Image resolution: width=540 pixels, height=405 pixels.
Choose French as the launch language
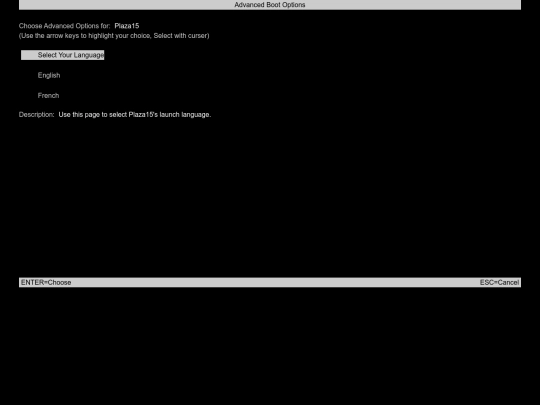[48, 95]
